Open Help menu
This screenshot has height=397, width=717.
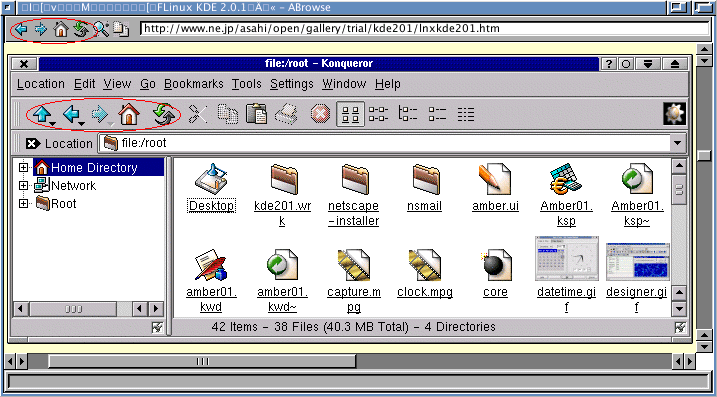388,84
